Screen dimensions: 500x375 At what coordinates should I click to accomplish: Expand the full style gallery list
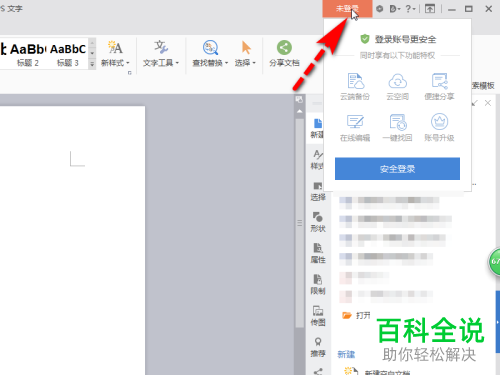pyautogui.click(x=92, y=64)
